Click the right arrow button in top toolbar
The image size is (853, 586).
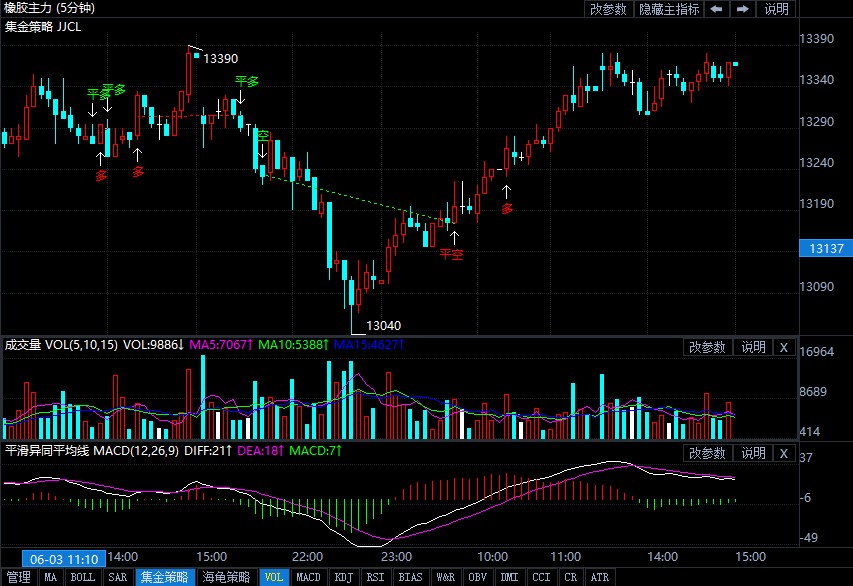pyautogui.click(x=742, y=9)
